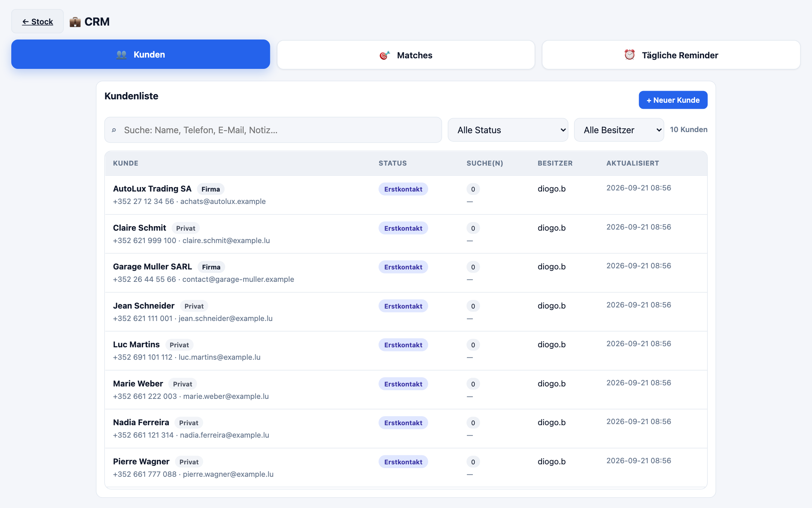The image size is (812, 508).
Task: Click the Privat tag of Marie Weber
Action: 183,384
